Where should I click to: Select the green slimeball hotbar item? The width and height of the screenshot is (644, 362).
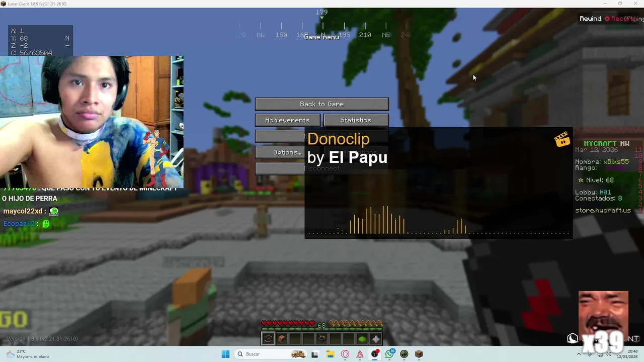[x=362, y=339]
